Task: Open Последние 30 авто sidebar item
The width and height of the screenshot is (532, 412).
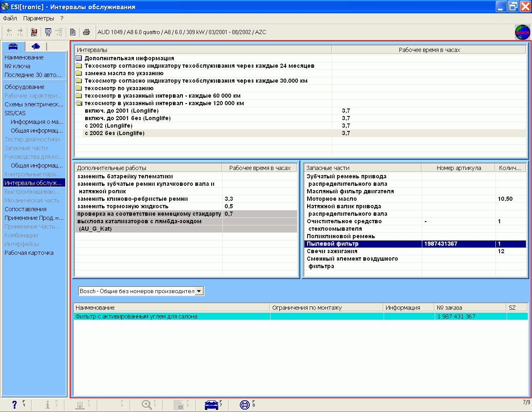Action: pos(33,75)
